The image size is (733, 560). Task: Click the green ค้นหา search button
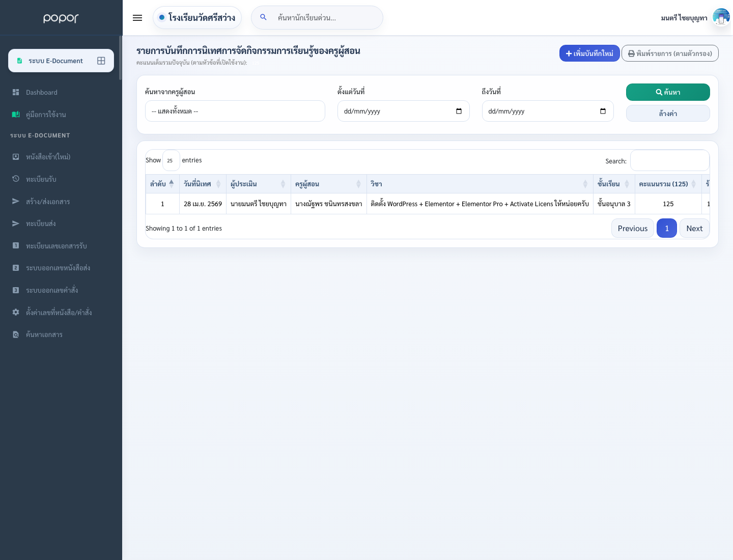coord(668,92)
